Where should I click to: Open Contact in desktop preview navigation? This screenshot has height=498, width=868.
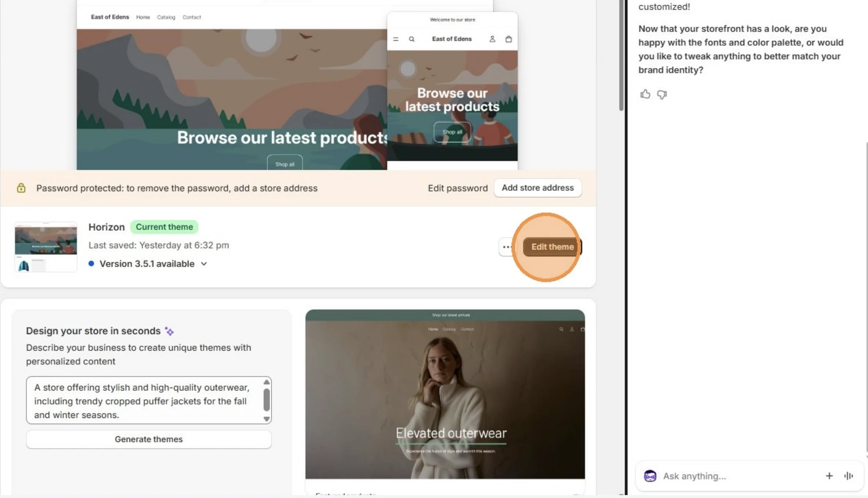[x=192, y=17]
